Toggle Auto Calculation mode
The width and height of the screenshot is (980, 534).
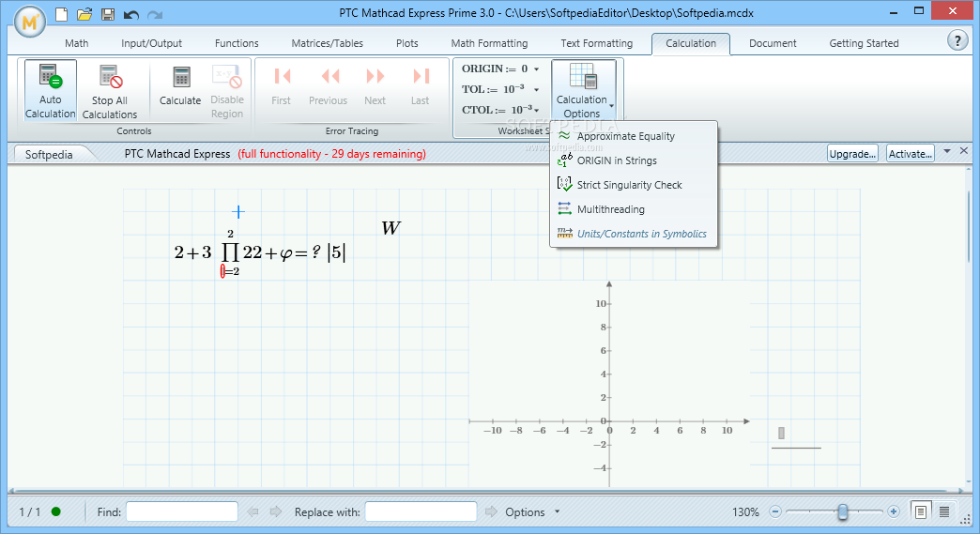tap(50, 90)
